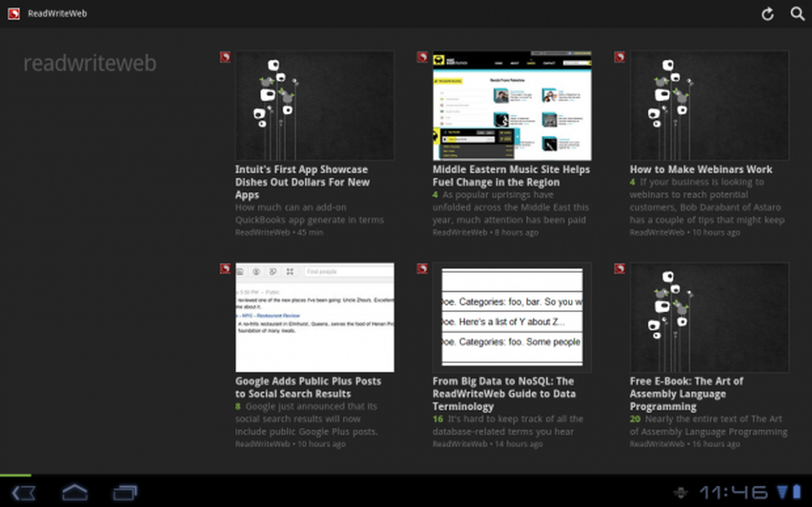812x507 pixels.
Task: Open the Google Plus Posts screenshot thumbnail
Action: [315, 317]
